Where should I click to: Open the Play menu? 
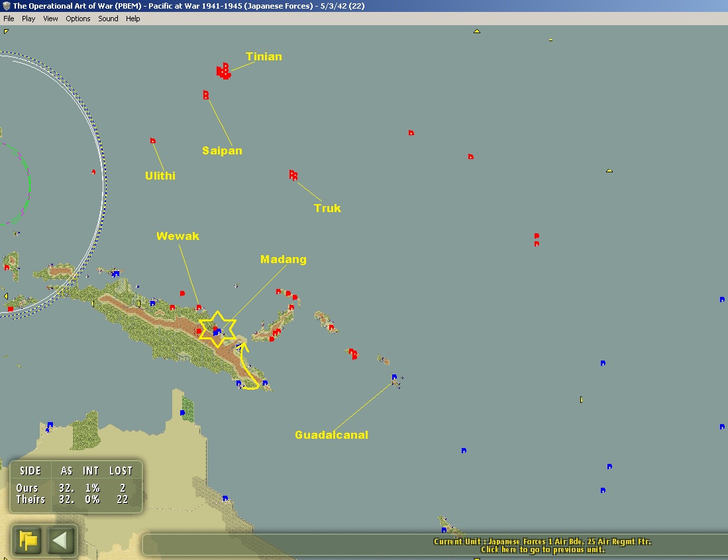tap(28, 19)
